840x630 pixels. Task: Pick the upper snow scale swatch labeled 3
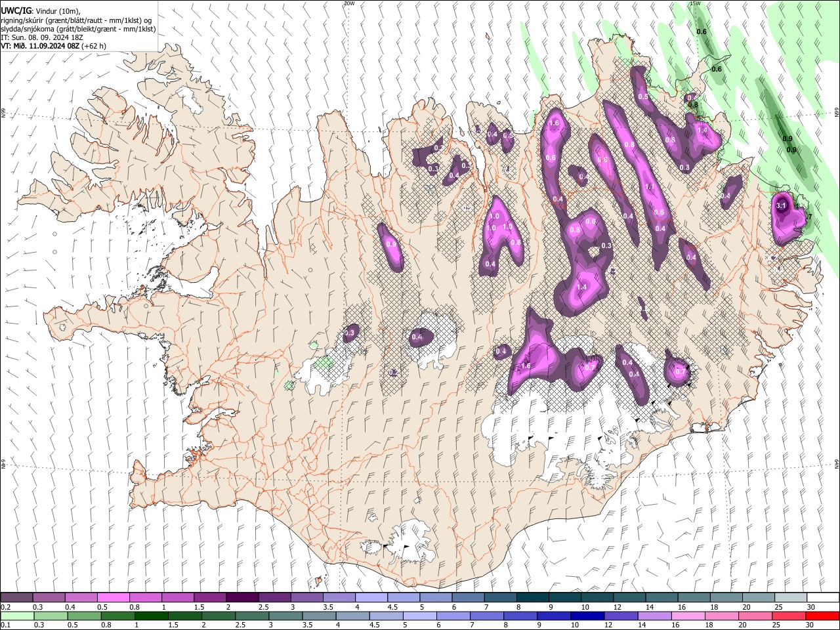click(x=306, y=597)
